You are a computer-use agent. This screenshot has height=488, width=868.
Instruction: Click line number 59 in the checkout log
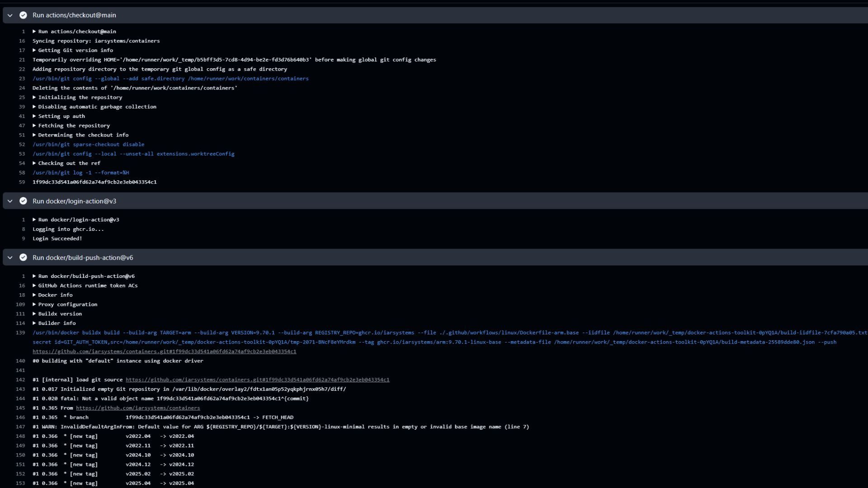[21, 182]
